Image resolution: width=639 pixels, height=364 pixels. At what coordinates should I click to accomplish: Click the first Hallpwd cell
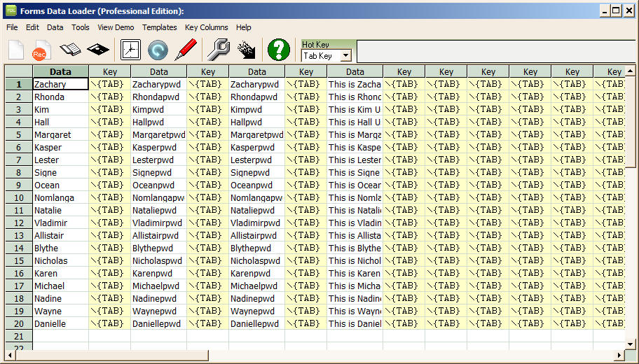click(x=158, y=122)
